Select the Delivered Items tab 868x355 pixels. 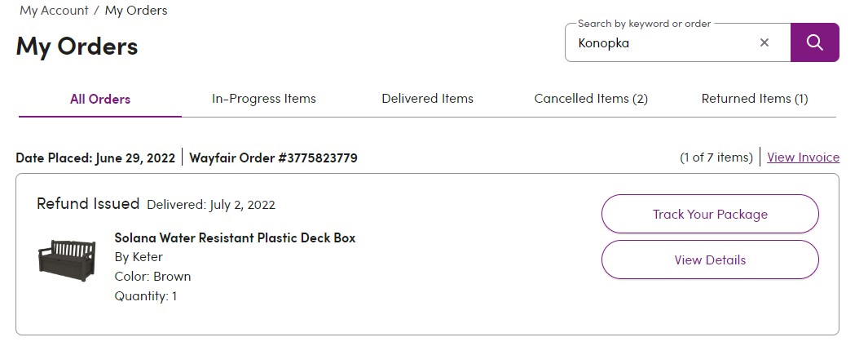tap(427, 99)
